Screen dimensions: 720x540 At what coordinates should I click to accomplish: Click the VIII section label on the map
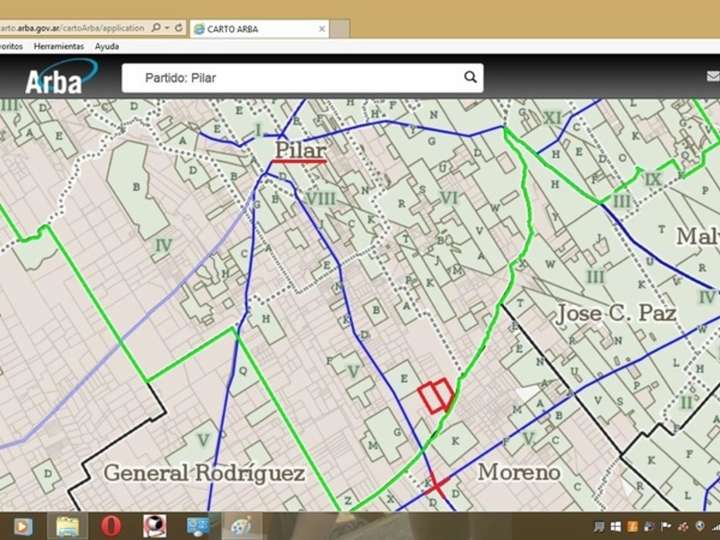click(320, 199)
